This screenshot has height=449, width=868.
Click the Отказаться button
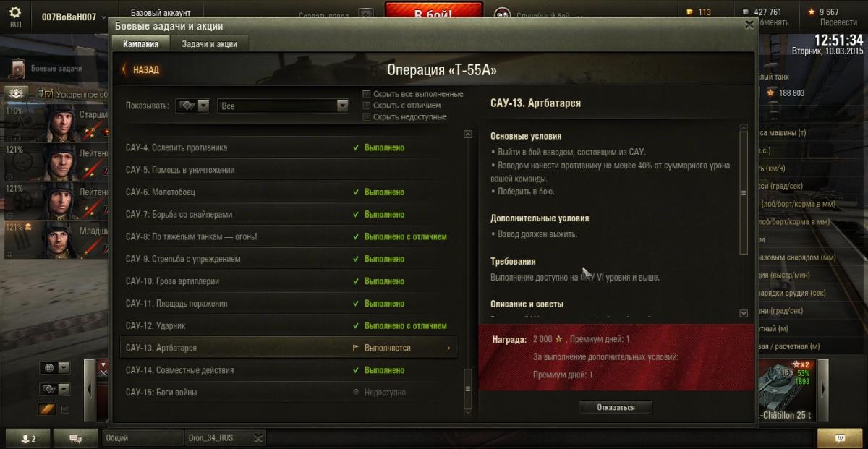click(616, 407)
